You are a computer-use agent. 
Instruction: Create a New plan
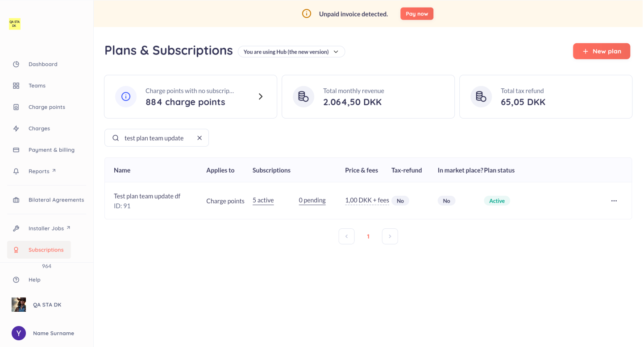pyautogui.click(x=601, y=51)
